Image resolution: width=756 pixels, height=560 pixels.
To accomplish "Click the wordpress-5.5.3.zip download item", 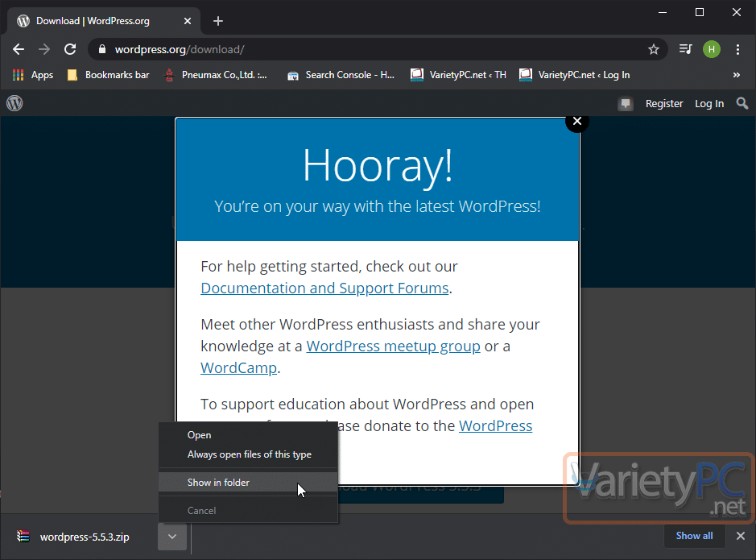I will [x=85, y=537].
